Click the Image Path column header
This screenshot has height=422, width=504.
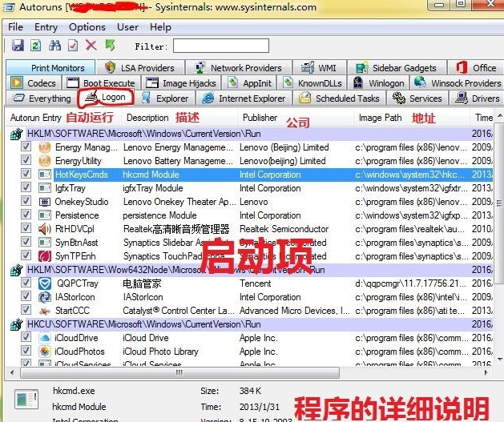click(412, 118)
